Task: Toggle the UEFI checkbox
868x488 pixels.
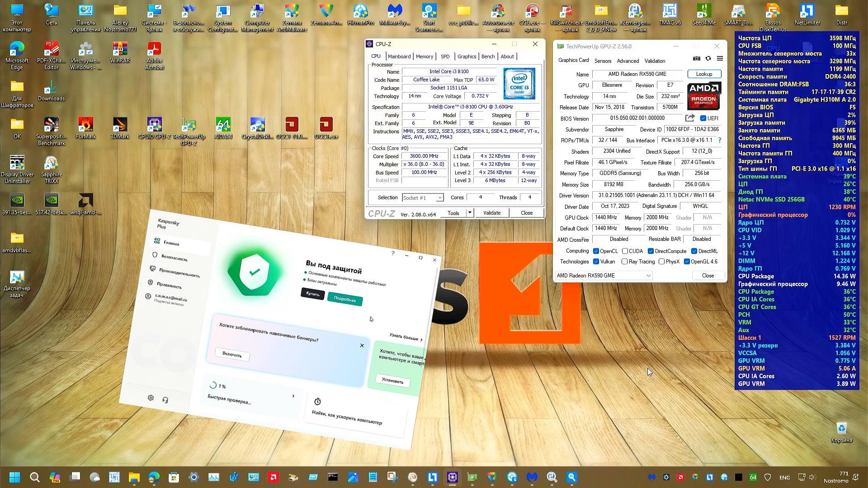Action: [x=703, y=118]
